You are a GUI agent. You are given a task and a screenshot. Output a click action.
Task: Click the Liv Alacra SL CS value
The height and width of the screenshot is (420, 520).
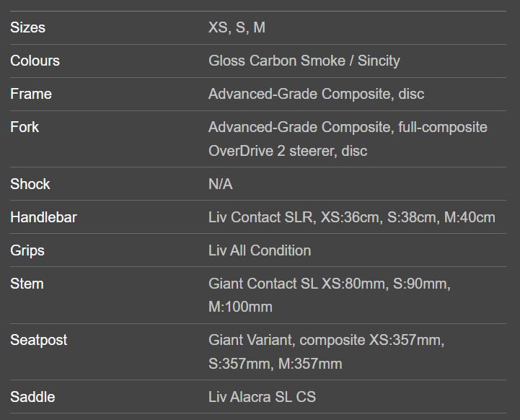[x=262, y=397]
